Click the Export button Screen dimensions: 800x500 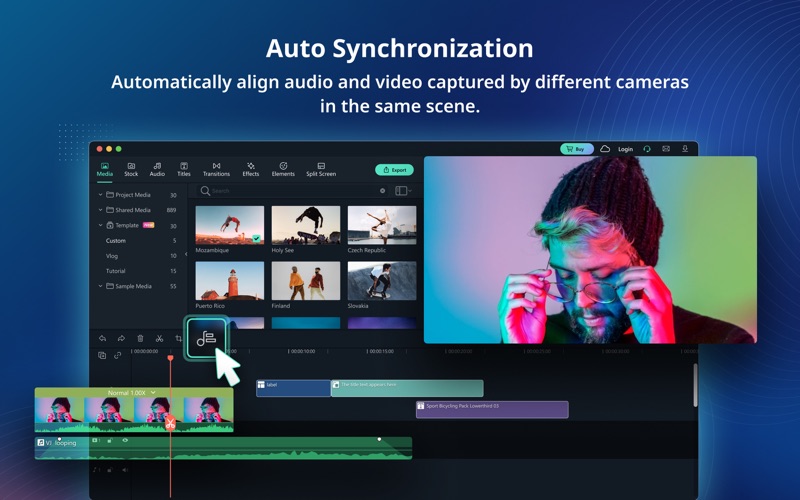[x=394, y=170]
